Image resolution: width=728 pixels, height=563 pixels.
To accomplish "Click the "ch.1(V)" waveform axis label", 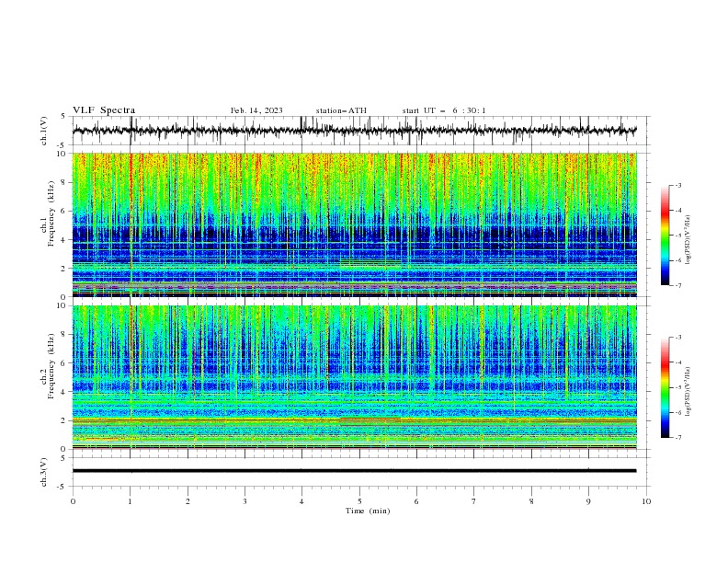I will (44, 131).
